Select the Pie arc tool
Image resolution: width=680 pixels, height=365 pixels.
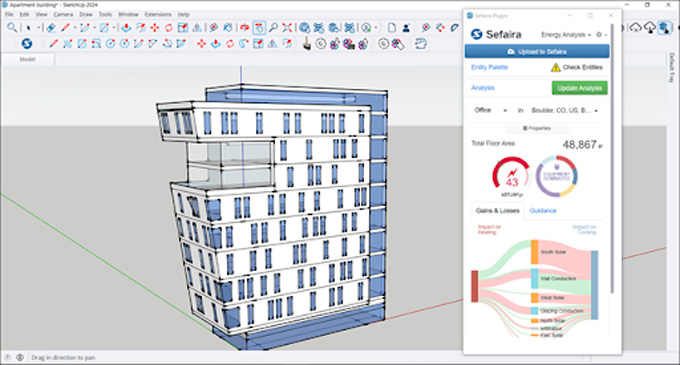click(181, 44)
